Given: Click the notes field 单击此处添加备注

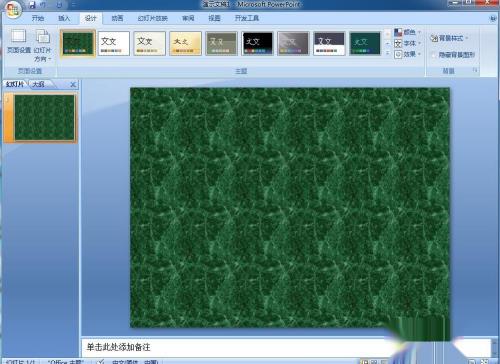Looking at the screenshot, I should pos(286,347).
